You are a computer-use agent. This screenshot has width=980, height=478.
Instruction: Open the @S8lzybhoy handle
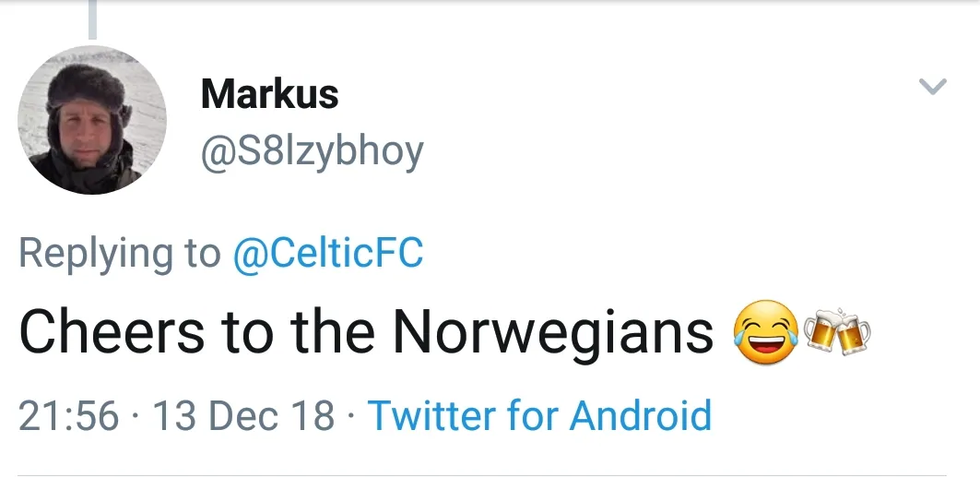[x=312, y=150]
